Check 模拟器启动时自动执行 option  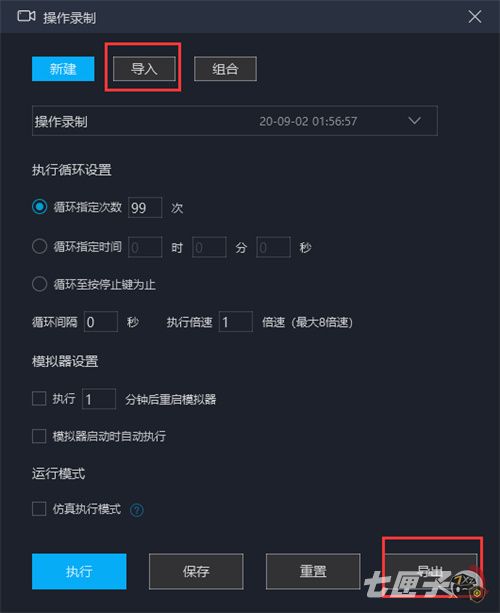[39, 436]
